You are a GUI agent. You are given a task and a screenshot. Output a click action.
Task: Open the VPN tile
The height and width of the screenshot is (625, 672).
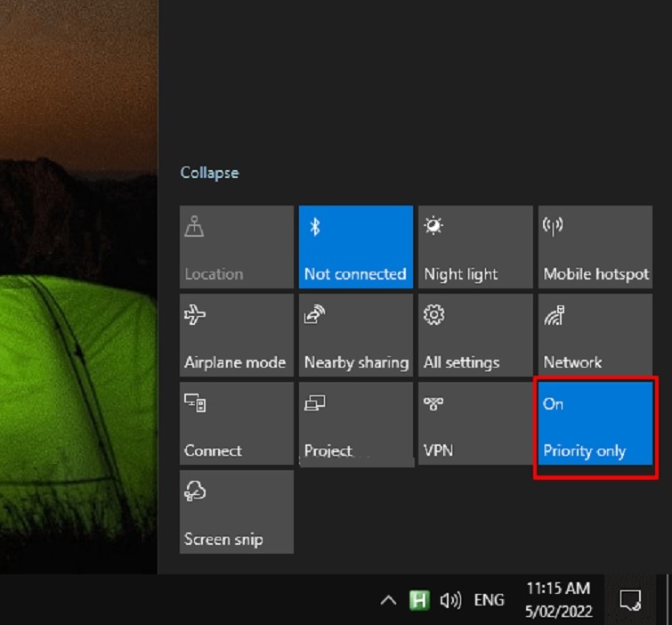point(474,423)
